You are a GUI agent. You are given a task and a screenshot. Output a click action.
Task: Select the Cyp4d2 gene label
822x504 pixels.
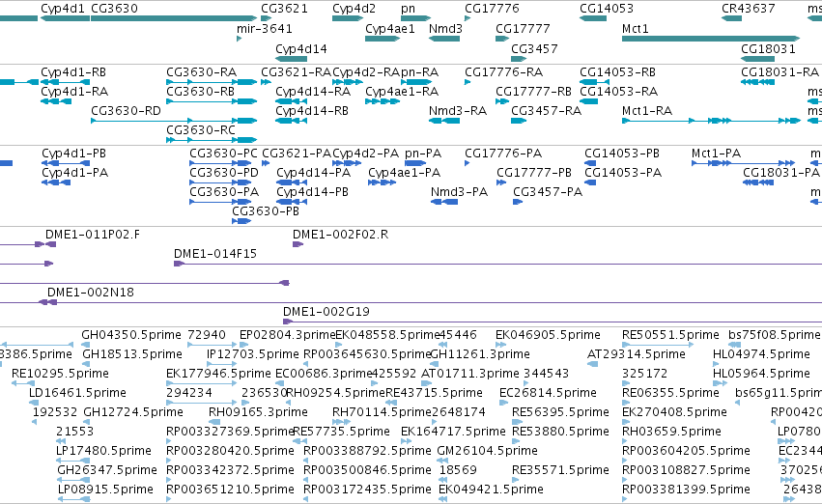(x=354, y=9)
